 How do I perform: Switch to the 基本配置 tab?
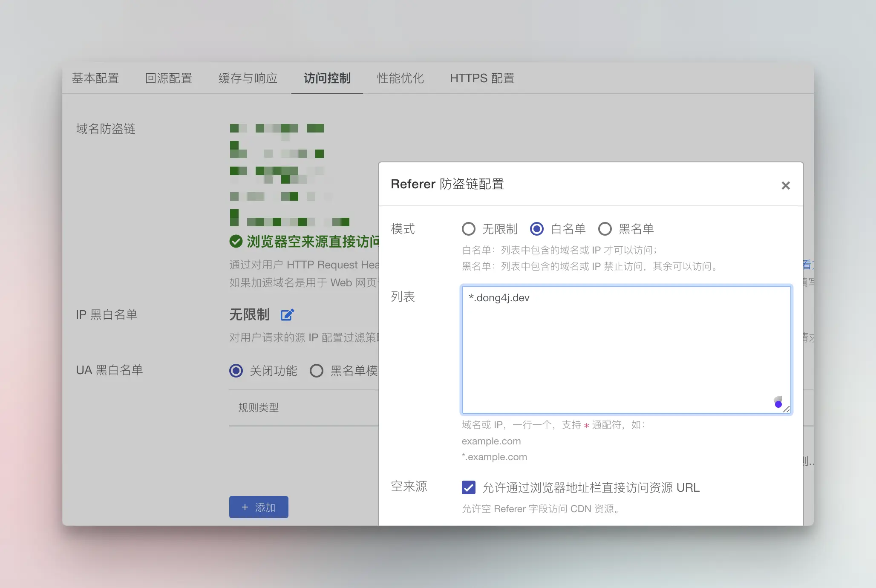95,78
